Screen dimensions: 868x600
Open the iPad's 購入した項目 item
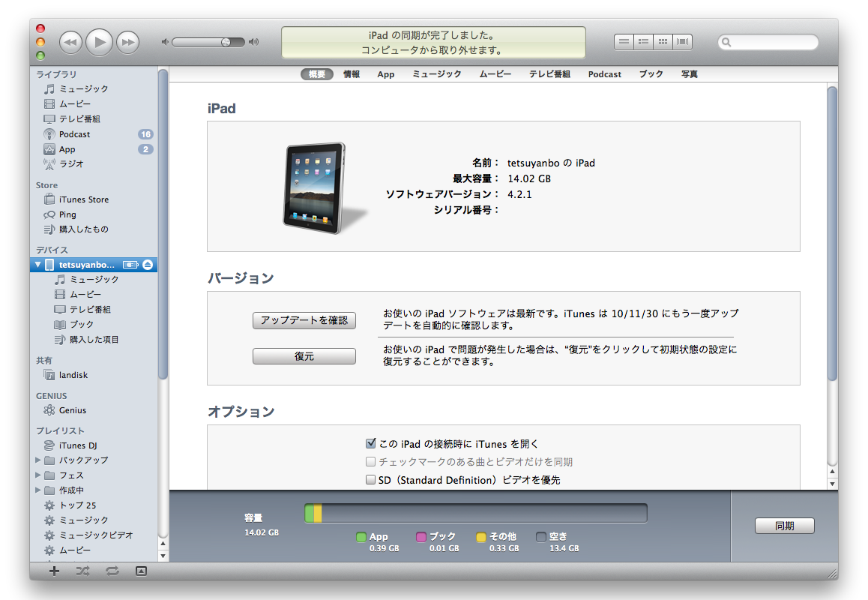[94, 340]
